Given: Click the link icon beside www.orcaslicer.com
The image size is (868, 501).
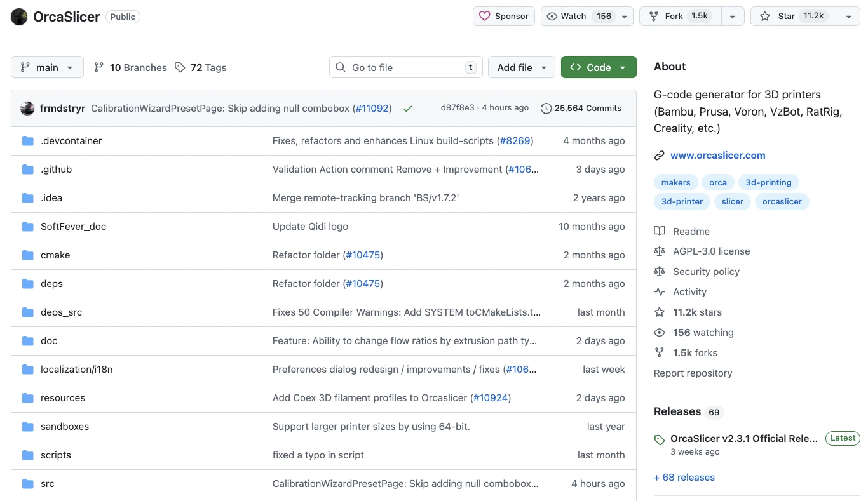Looking at the screenshot, I should point(660,155).
